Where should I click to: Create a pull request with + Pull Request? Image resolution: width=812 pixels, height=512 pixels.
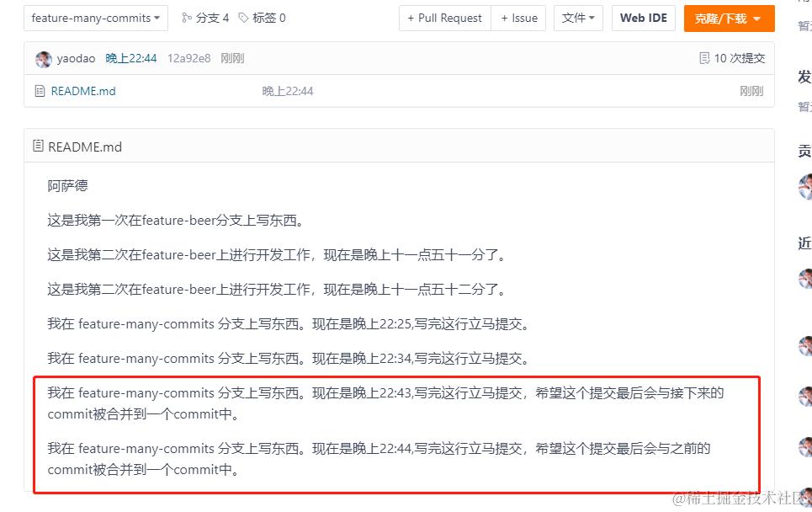click(444, 18)
